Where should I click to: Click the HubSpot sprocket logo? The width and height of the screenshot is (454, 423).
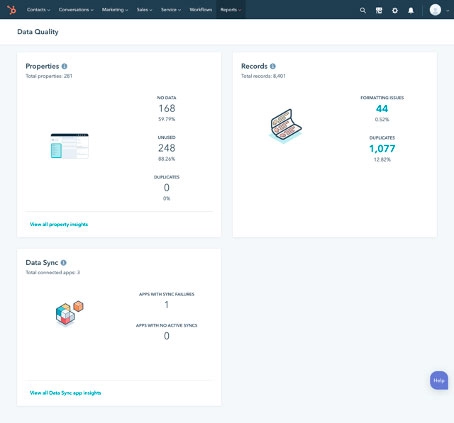pyautogui.click(x=12, y=10)
